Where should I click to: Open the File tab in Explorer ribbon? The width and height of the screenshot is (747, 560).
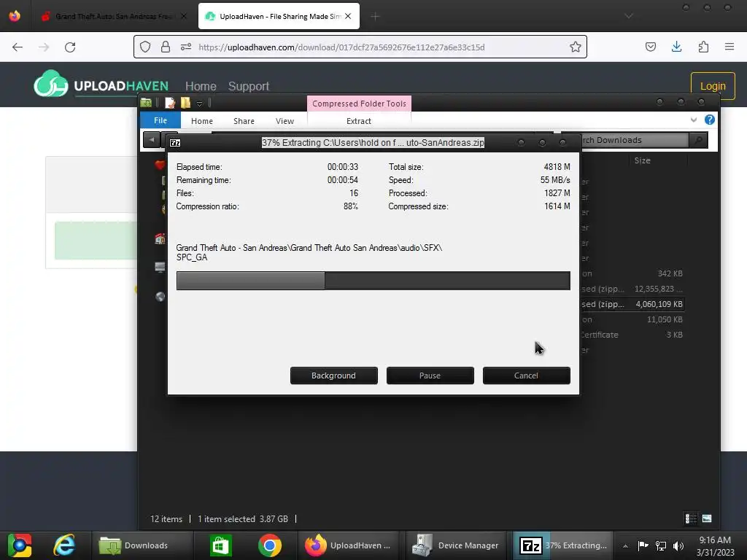(x=160, y=120)
